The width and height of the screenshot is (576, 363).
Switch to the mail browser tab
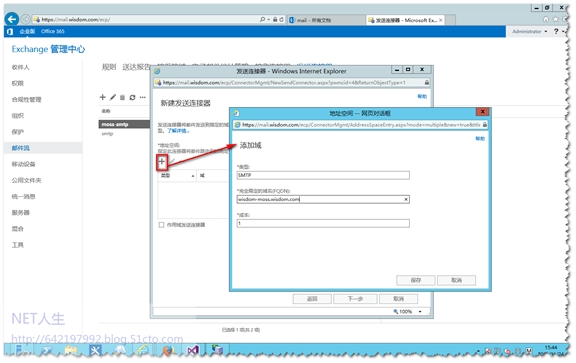click(325, 20)
